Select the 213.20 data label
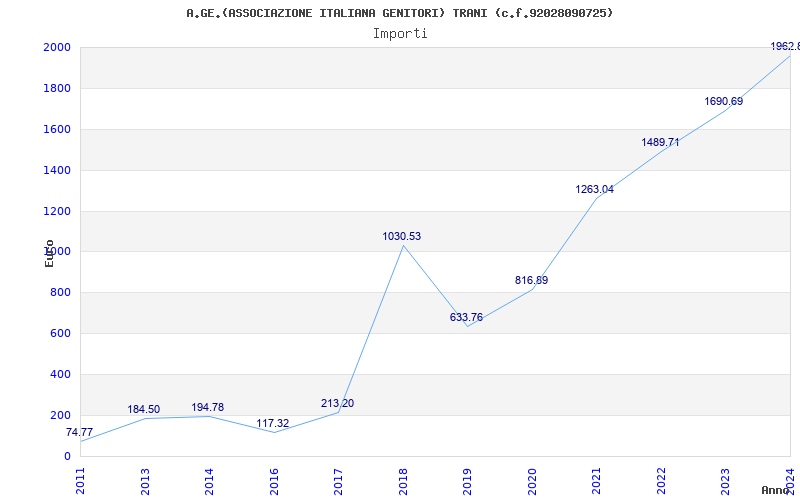 coord(337,404)
